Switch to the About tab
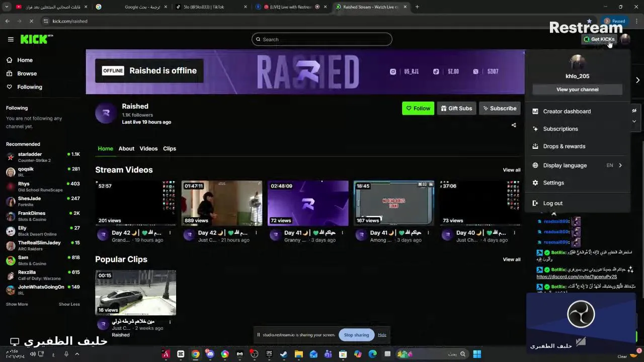Image resolution: width=644 pixels, height=362 pixels. click(126, 148)
